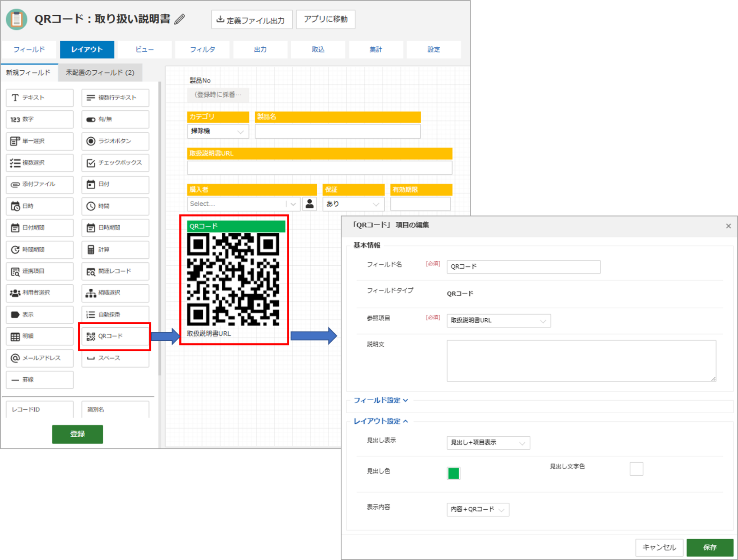738x560 pixels.
Task: Select the 複数選択 field type
Action: tap(40, 163)
